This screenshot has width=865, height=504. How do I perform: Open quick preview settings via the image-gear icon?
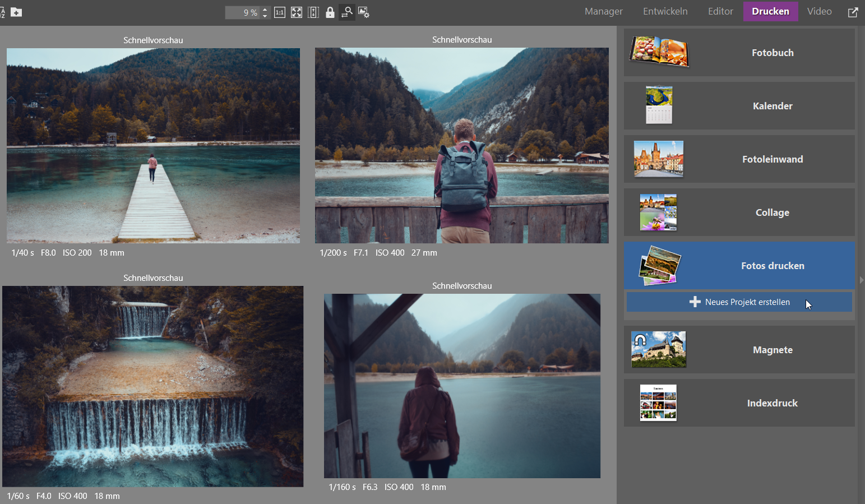(x=363, y=12)
